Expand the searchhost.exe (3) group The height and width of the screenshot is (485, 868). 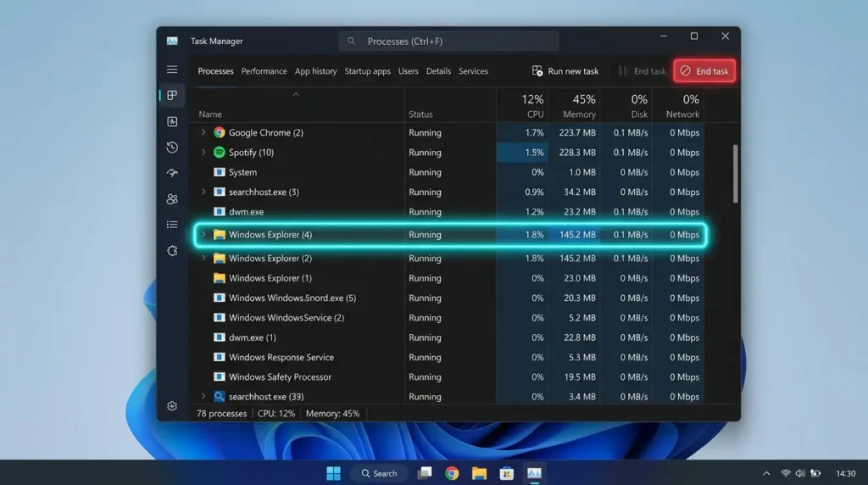(x=203, y=192)
